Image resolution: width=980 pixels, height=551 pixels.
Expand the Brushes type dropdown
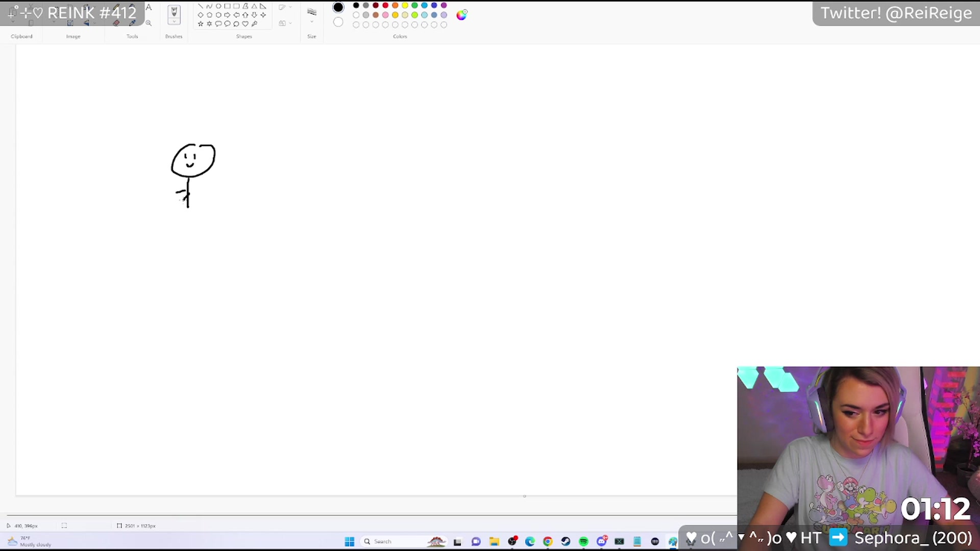[x=174, y=21]
